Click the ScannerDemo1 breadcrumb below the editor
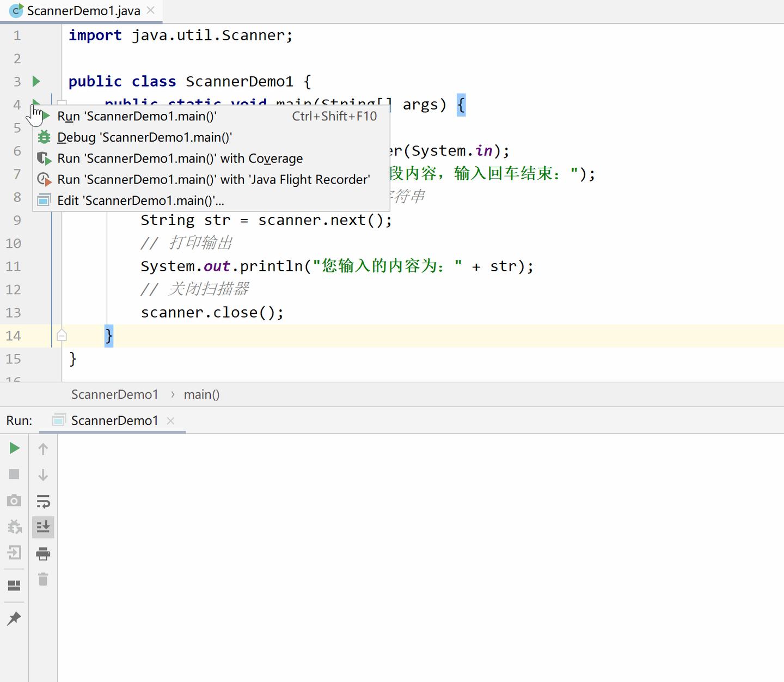Image resolution: width=784 pixels, height=682 pixels. pyautogui.click(x=114, y=394)
